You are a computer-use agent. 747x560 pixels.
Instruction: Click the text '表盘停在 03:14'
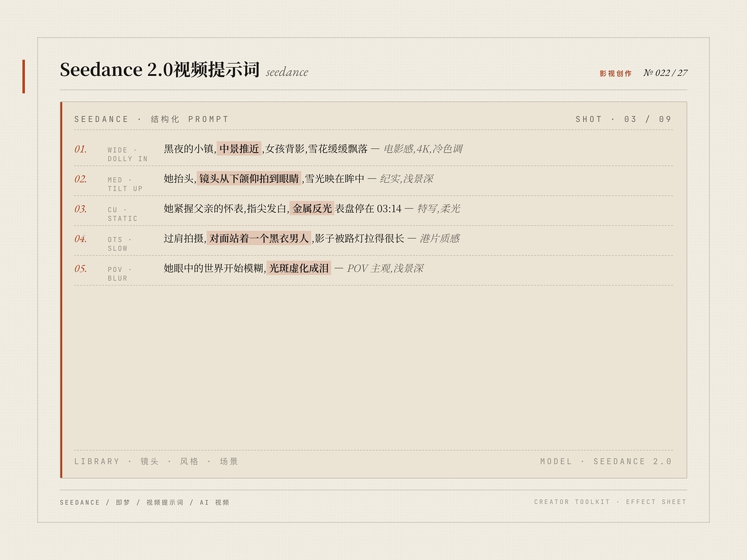pos(369,208)
